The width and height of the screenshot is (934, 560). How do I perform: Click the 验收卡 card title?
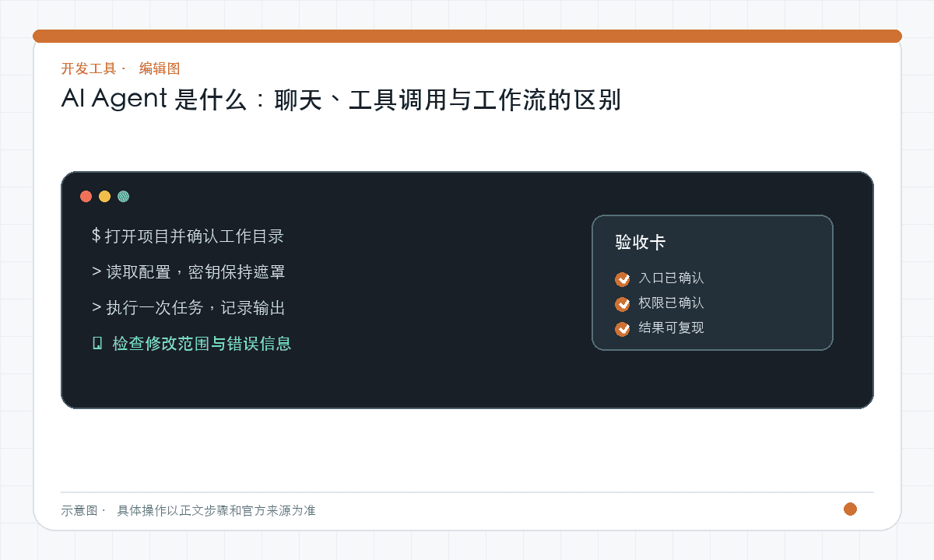pyautogui.click(x=641, y=242)
